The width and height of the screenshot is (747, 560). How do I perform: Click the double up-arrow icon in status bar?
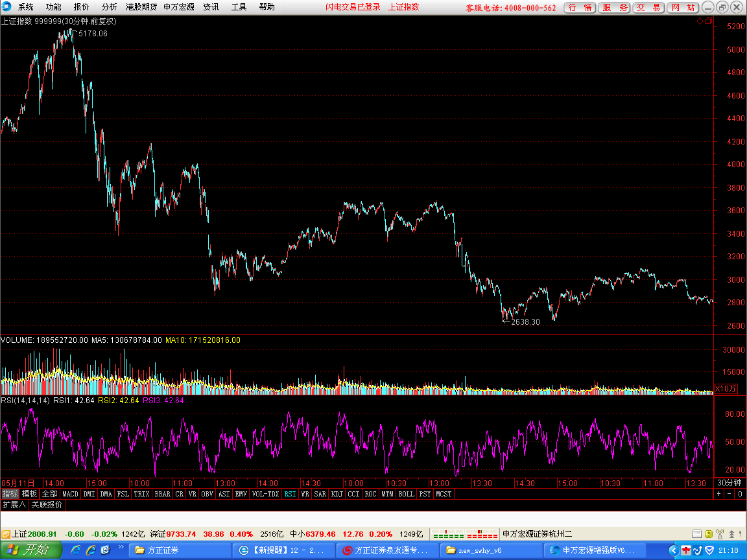[x=731, y=534]
